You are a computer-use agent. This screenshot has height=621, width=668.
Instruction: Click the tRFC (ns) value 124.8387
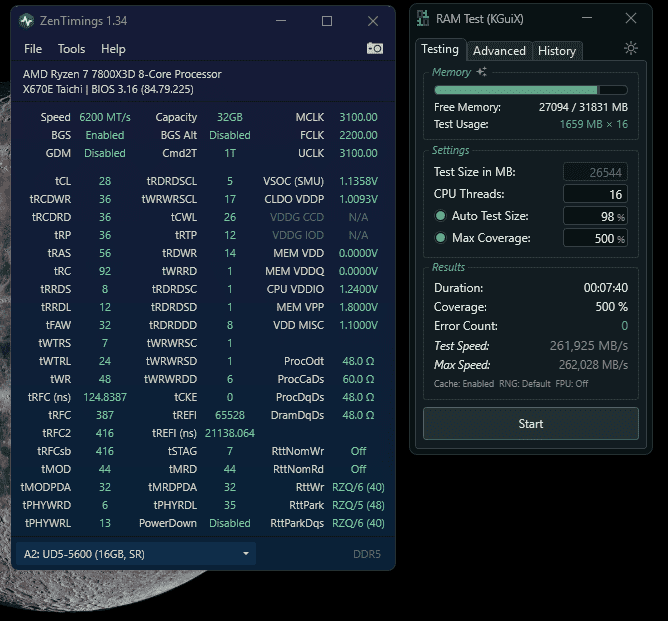[x=105, y=397]
